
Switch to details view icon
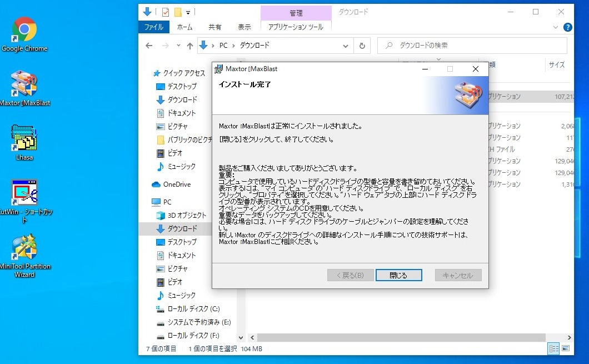point(553,348)
